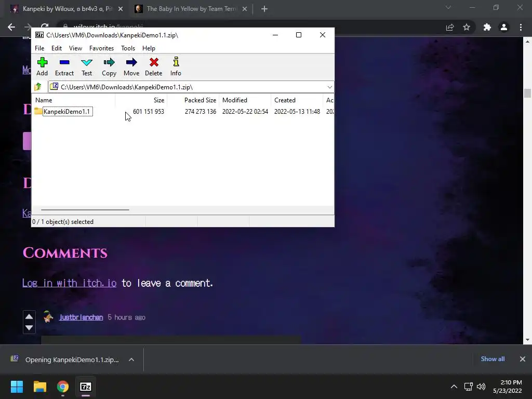Viewport: 532px width, 399px height.
Task: Select the KanpekiDemo1.1 folder
Action: pyautogui.click(x=63, y=112)
